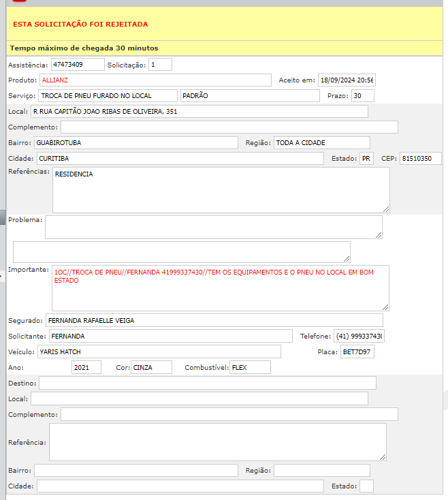Click the Combustível field showing FLEX
This screenshot has height=500, width=448.
pos(250,368)
